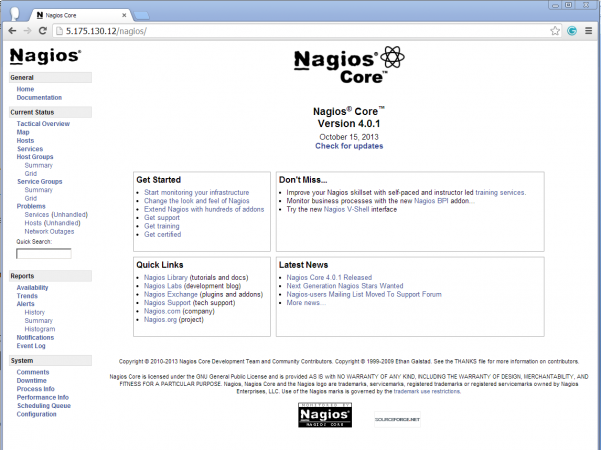Open Services (Unhandled) problems
Image resolution: width=601 pixels, height=450 pixels.
tap(56, 215)
